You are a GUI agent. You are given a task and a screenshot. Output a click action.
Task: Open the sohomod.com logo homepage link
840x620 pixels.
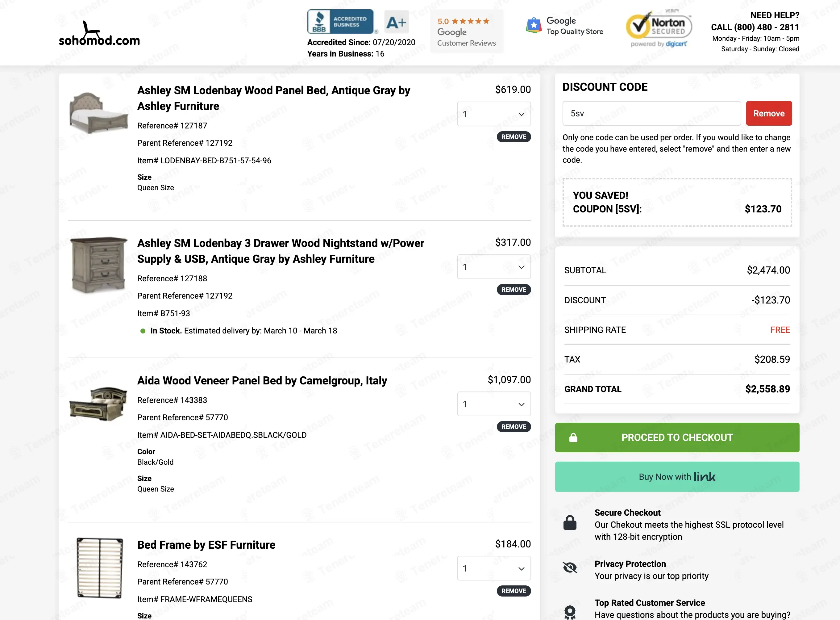(x=99, y=34)
